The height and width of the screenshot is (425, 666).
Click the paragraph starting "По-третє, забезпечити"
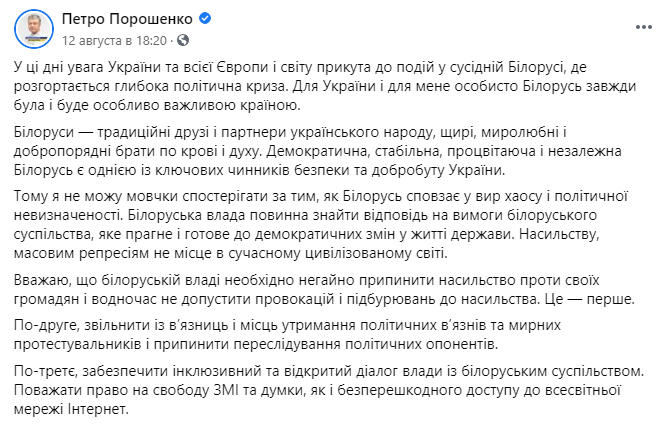click(x=329, y=390)
